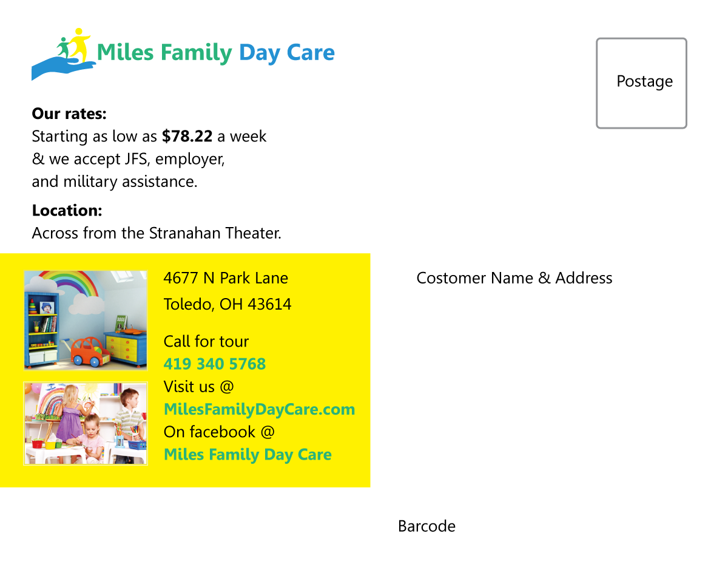728x564 pixels.
Task: Select the Stranahan Theater location text
Action: [157, 233]
